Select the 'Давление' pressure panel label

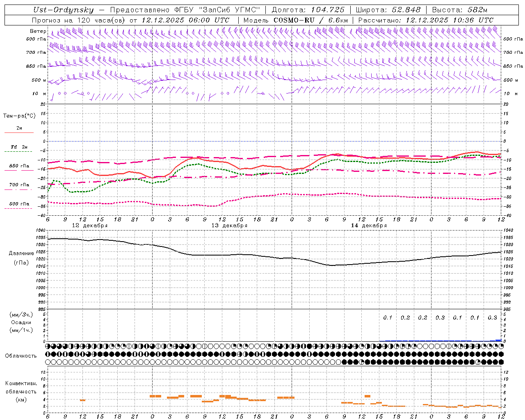tap(21, 253)
